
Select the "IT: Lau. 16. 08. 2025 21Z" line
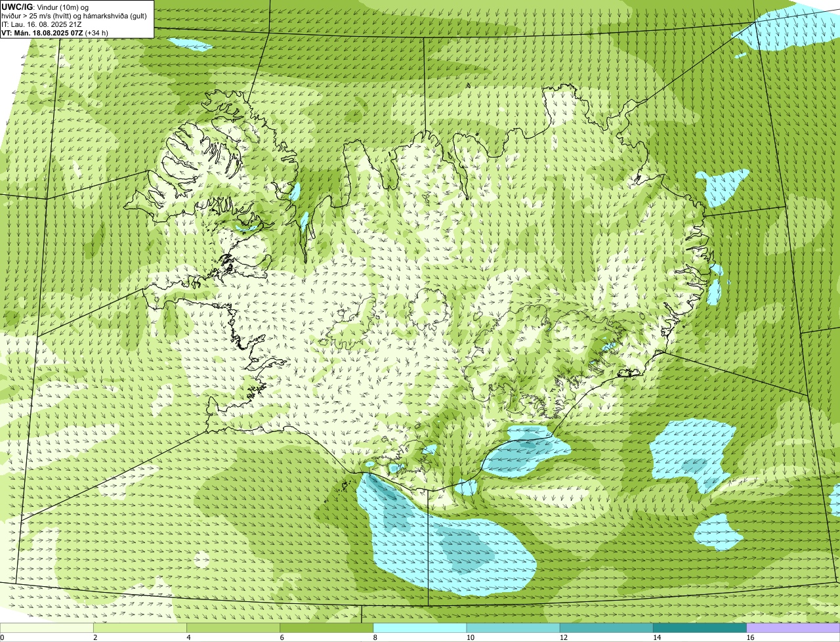click(x=41, y=24)
